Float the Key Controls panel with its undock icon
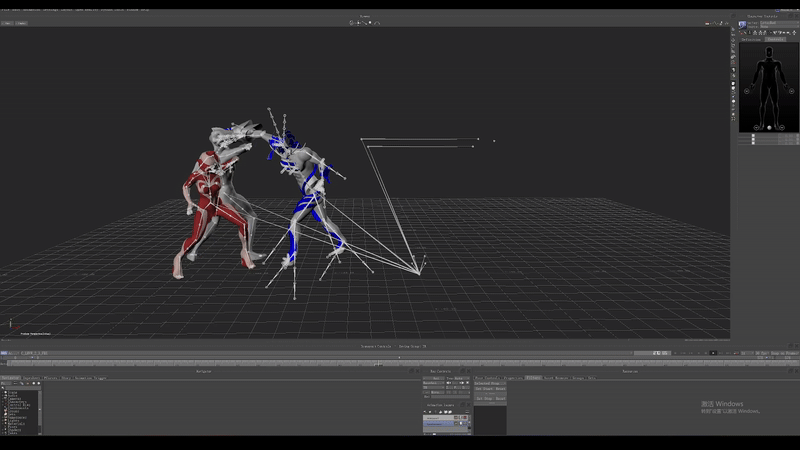 pyautogui.click(x=463, y=371)
